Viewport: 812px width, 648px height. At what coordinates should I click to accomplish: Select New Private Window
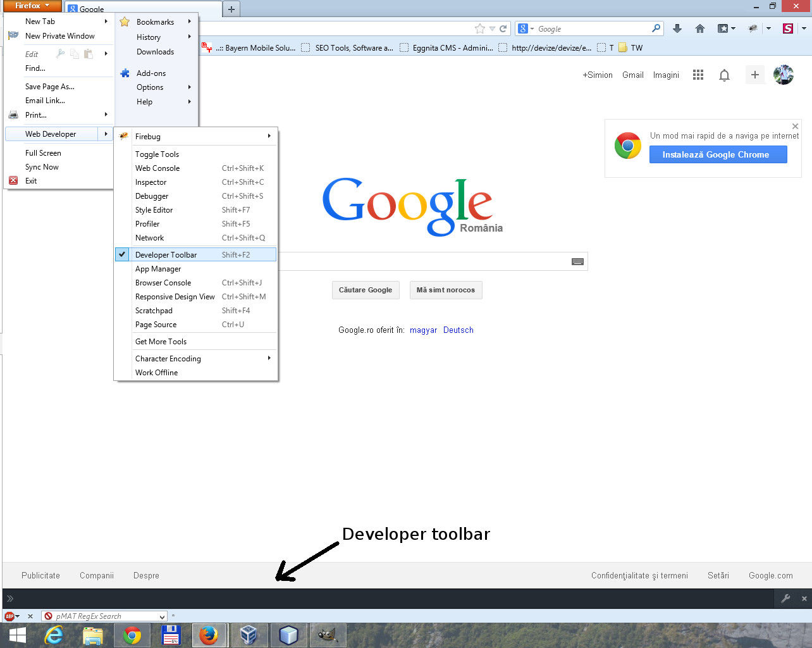tap(59, 36)
